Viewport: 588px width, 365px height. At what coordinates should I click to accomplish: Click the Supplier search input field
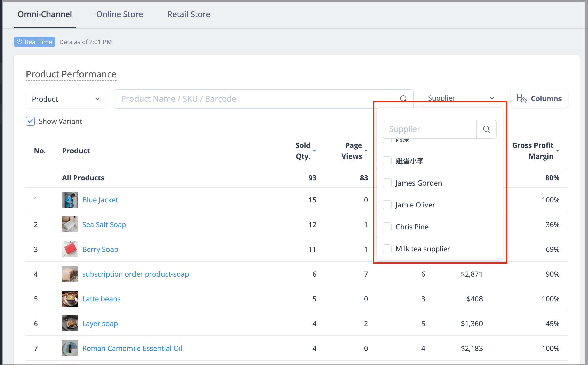click(x=430, y=129)
